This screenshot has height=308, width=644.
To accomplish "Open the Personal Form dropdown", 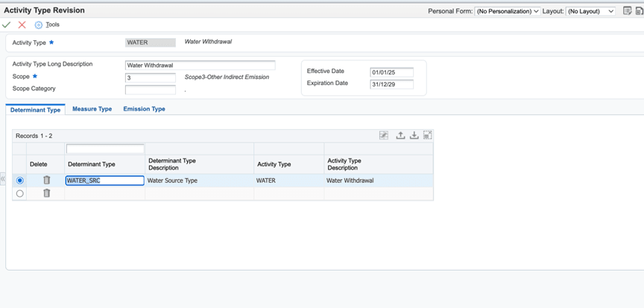I will point(508,11).
